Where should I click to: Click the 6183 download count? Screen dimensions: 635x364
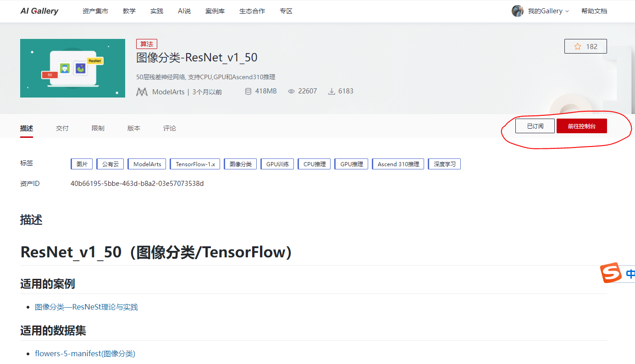tap(346, 91)
